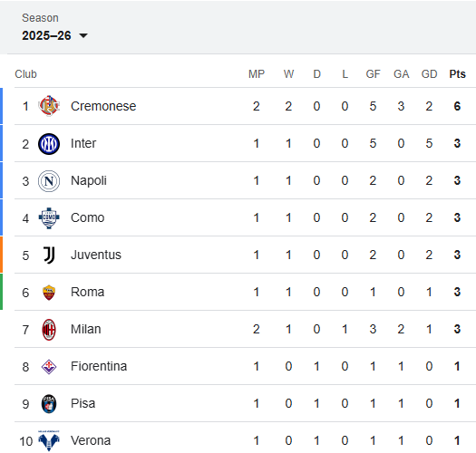This screenshot has height=453, width=476.
Task: Open the Cremonese team name link
Action: [103, 106]
